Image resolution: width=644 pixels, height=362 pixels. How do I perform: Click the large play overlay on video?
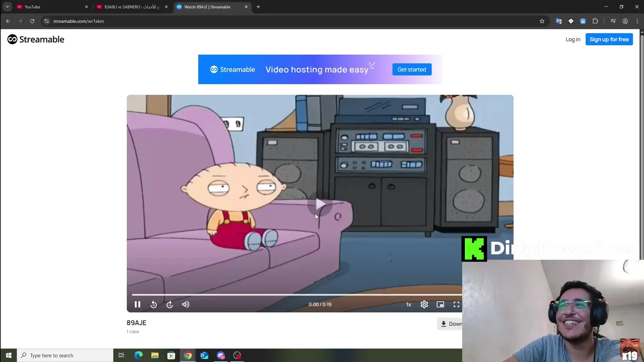pyautogui.click(x=320, y=204)
